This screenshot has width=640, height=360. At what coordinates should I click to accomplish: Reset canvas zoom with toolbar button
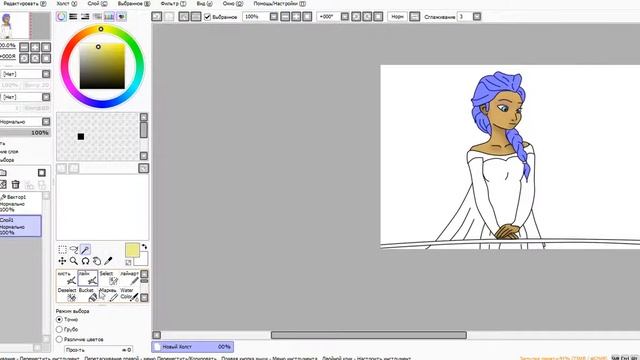point(307,17)
